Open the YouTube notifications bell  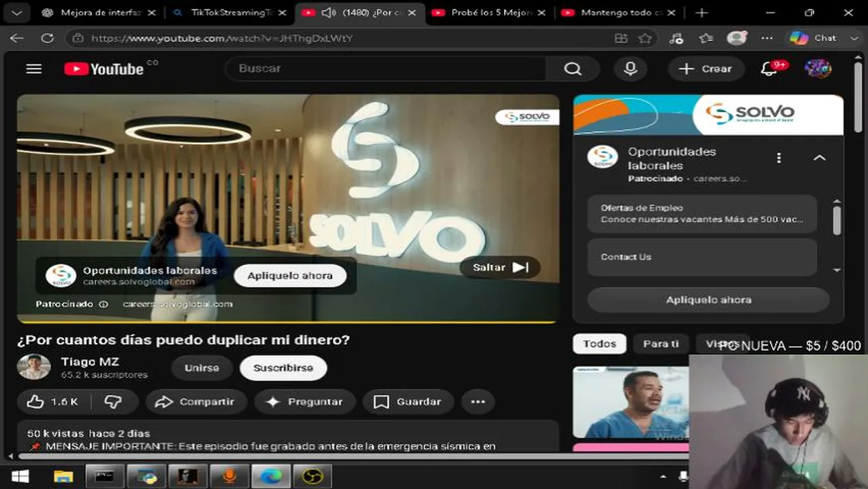(x=769, y=69)
